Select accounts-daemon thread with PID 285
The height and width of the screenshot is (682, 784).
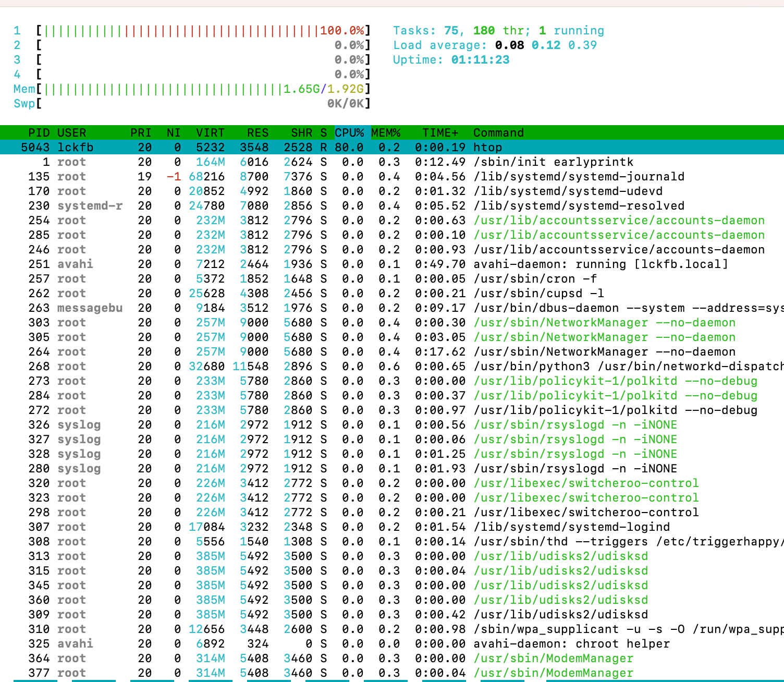(392, 235)
